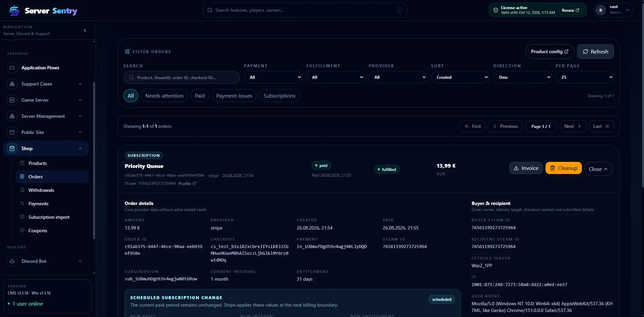The width and height of the screenshot is (644, 317).
Task: Open the Direction dropdown set to Desc
Action: point(523,77)
